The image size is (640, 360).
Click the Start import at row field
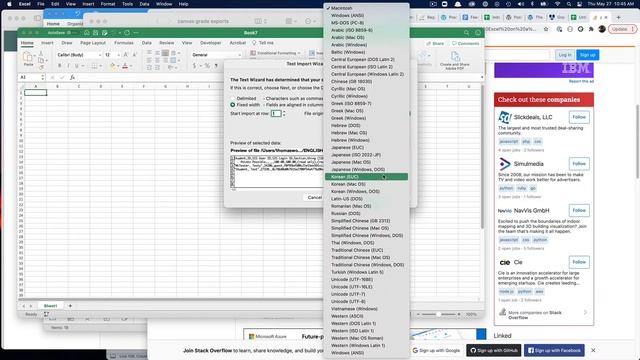(276, 113)
